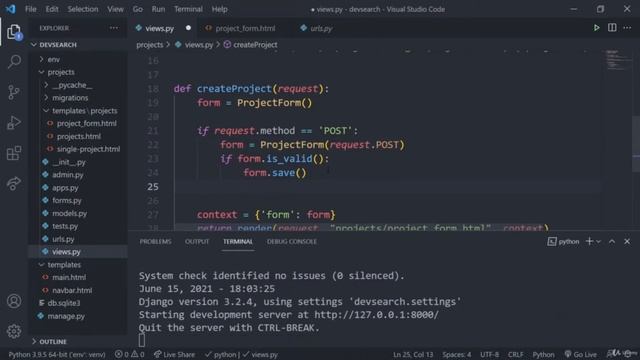Click Ln 25, Col 13 in status bar

click(x=413, y=354)
